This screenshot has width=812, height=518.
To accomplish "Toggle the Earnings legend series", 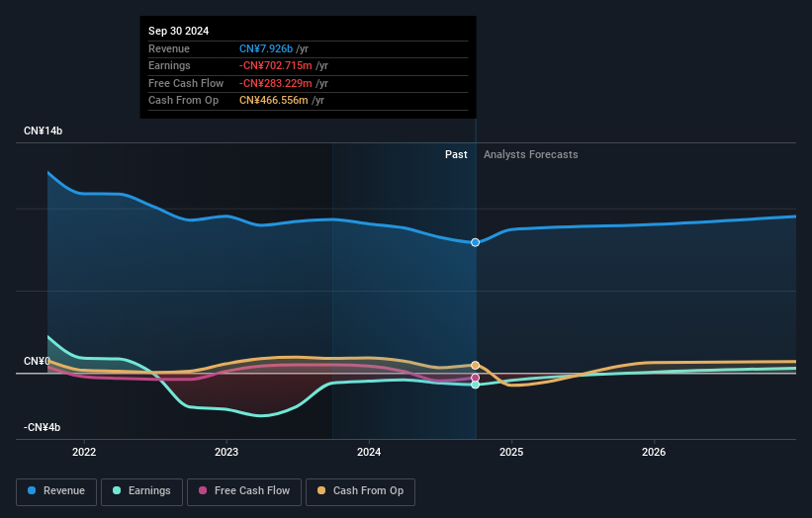I will (x=141, y=491).
